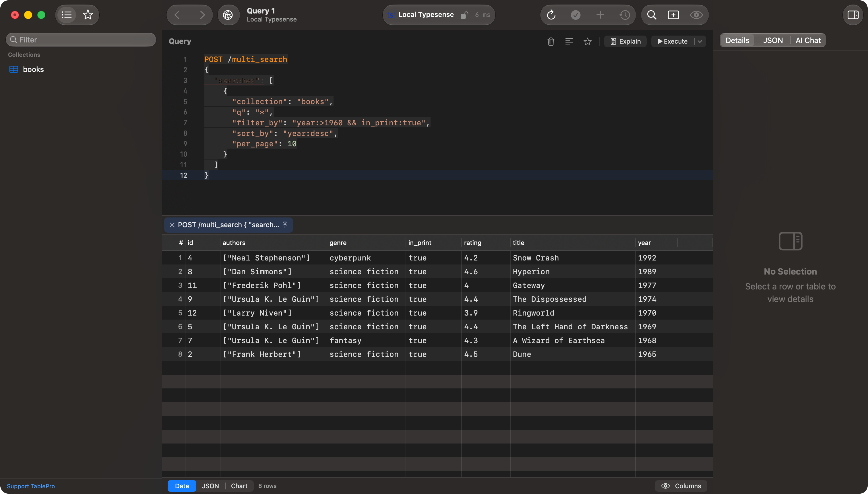Open the Support TablePro link

[30, 486]
